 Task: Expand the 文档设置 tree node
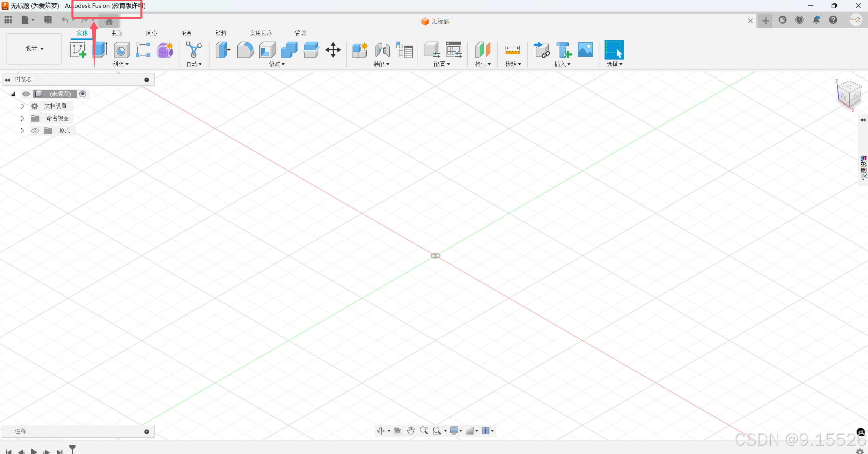coord(22,106)
